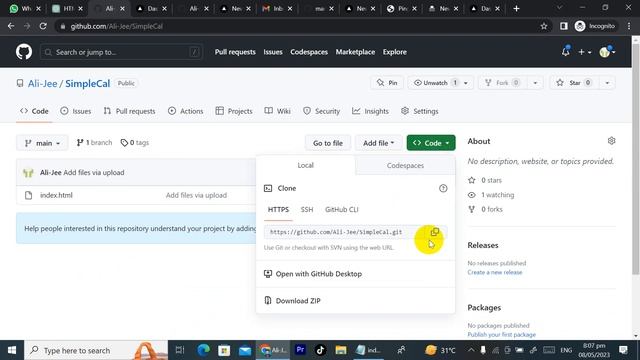Edit About details with the gear icon
Screen dimensions: 640x360
[611, 141]
